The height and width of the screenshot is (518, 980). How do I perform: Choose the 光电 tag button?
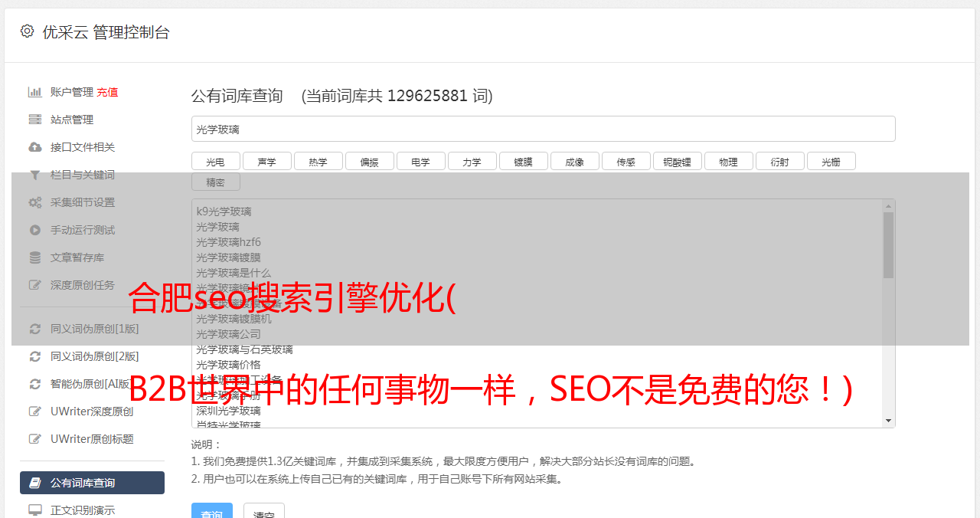[215, 161]
